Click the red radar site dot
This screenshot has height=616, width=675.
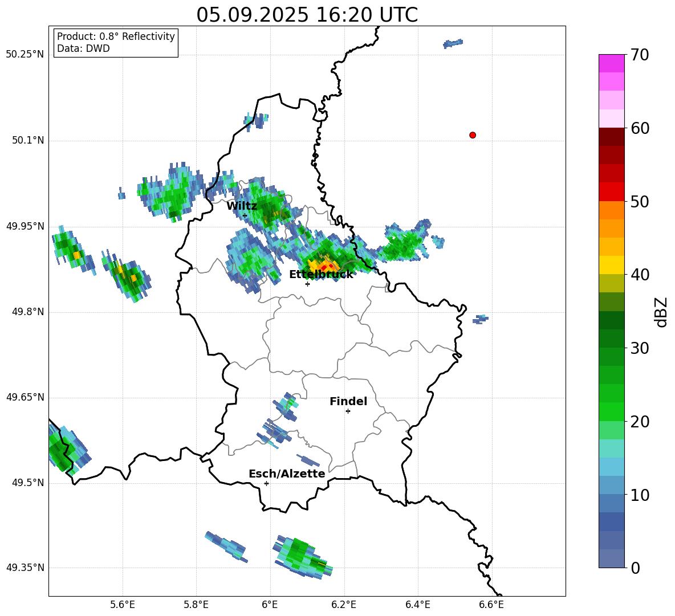tap(472, 135)
